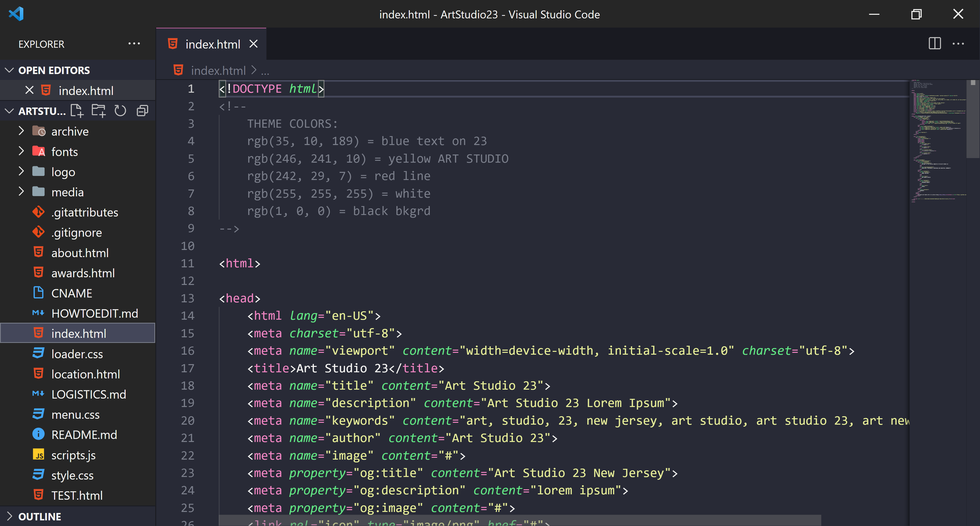
Task: Click the text "THEME COLORS:" in comment
Action: coord(292,124)
